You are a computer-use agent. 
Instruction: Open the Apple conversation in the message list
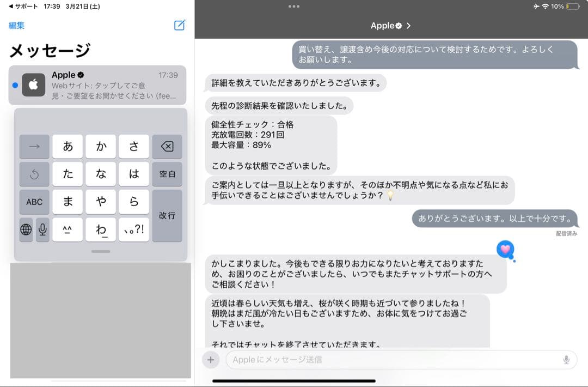98,84
